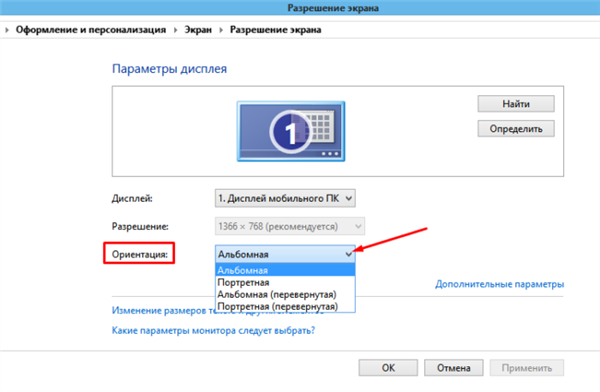Viewport: 600px width, 392px height.
Task: Go to Оформление и персонализация breadcrumb
Action: (x=91, y=30)
